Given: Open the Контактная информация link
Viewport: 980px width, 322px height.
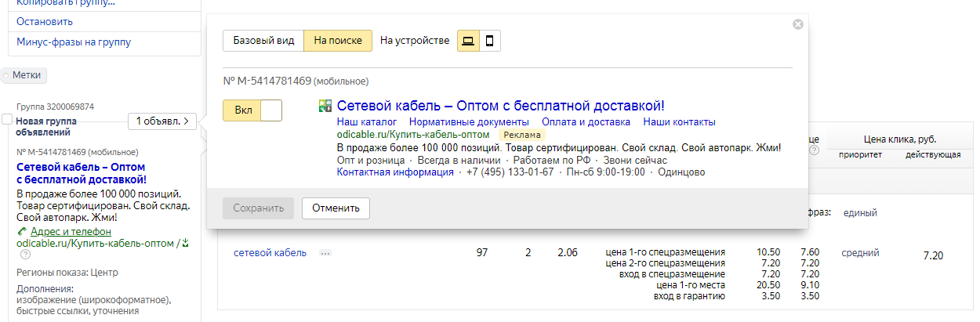Looking at the screenshot, I should pyautogui.click(x=395, y=172).
